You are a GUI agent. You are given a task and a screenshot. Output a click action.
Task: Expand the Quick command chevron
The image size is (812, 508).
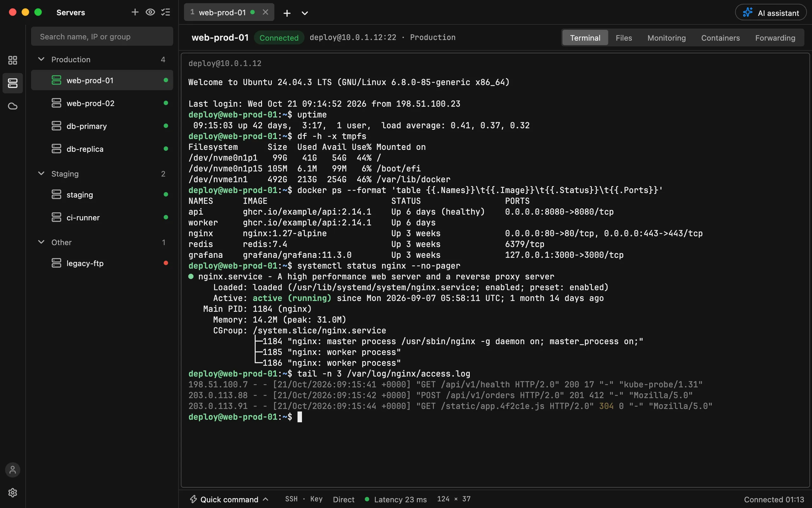(x=265, y=499)
